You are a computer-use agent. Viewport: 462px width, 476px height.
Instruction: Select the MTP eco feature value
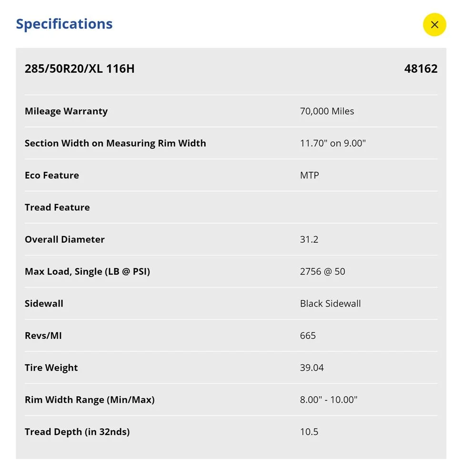coord(310,175)
